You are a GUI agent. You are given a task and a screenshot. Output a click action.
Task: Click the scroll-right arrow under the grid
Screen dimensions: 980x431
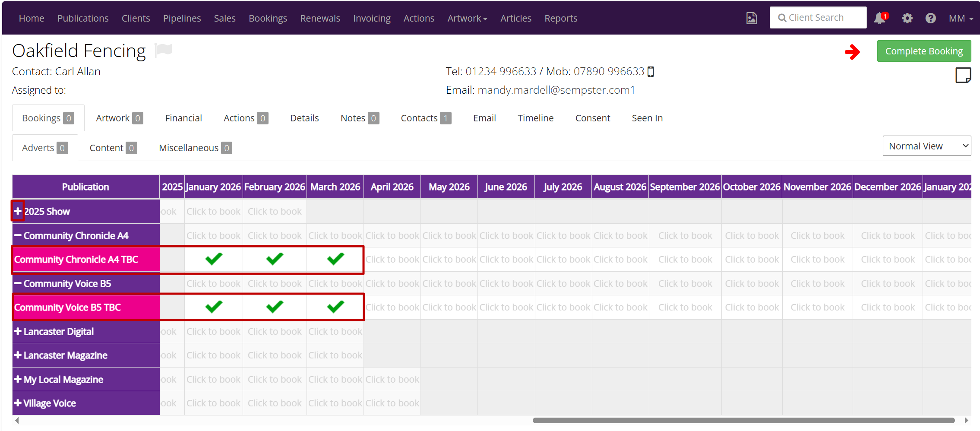(x=967, y=420)
